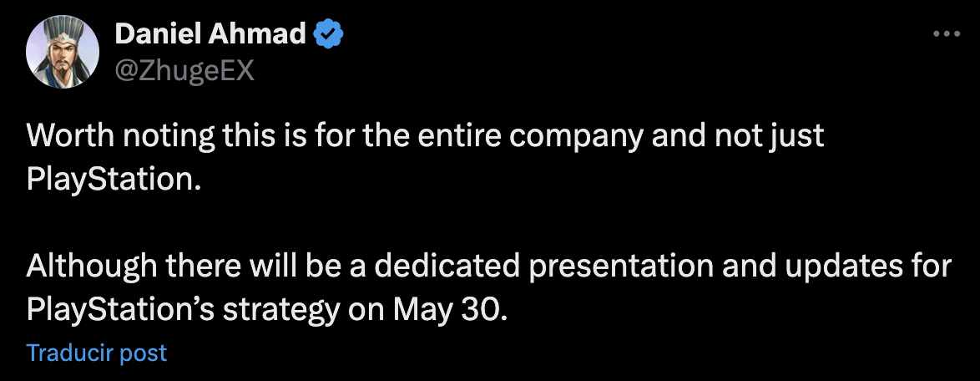Click the word "and" before "updates"
This screenshot has height=381, width=980.
[750, 267]
